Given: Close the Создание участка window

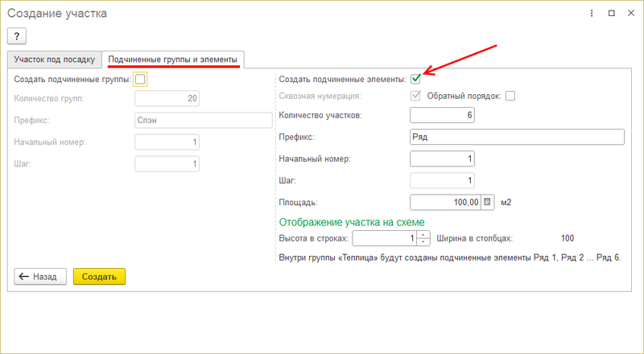Looking at the screenshot, I should point(631,13).
